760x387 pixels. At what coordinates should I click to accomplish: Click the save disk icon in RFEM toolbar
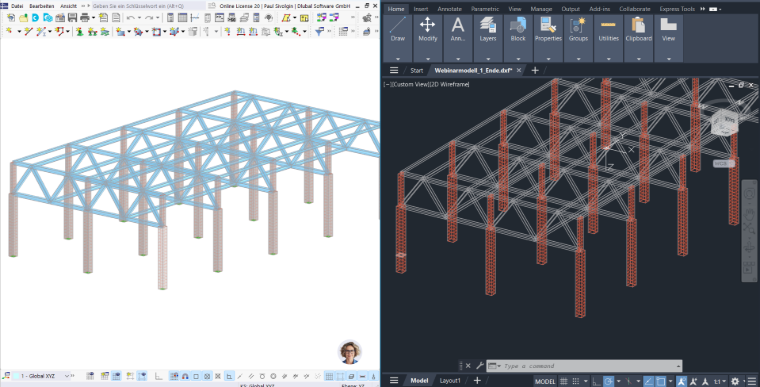click(x=72, y=18)
